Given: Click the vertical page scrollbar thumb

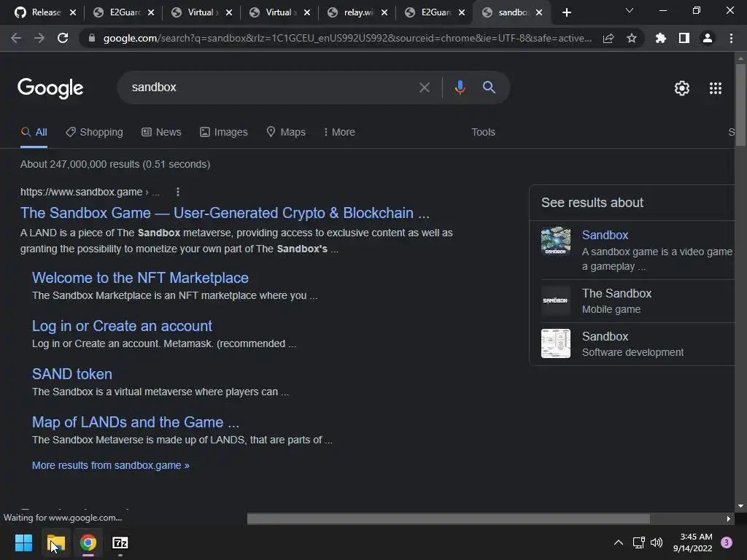Looking at the screenshot, I should [x=740, y=105].
